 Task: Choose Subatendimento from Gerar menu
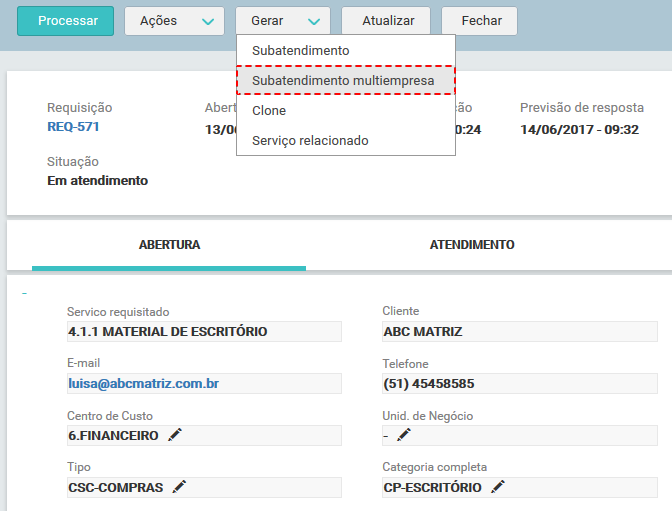point(345,51)
